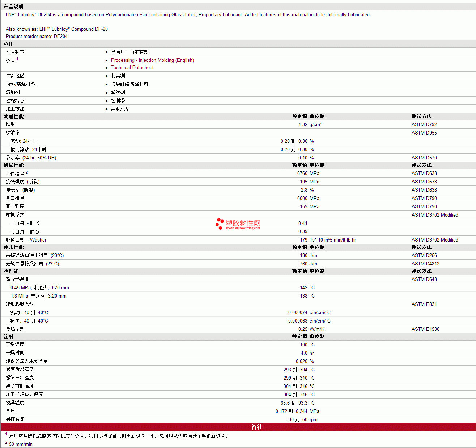Image resolution: width=476 pixels, height=448 pixels.
Task: Select the 159 flexural strength value
Action: click(304, 207)
